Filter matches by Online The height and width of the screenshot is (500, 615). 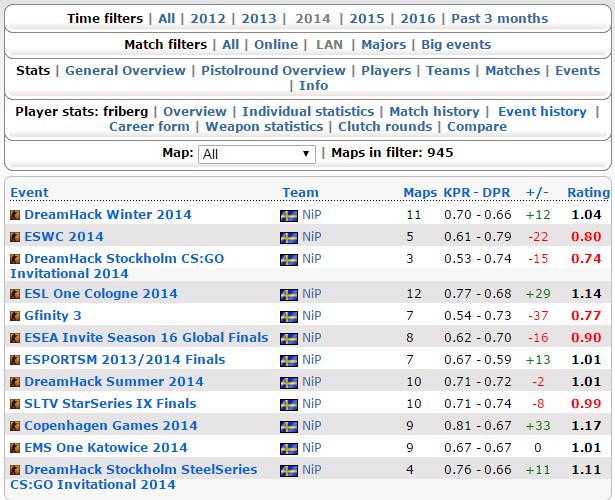[276, 44]
